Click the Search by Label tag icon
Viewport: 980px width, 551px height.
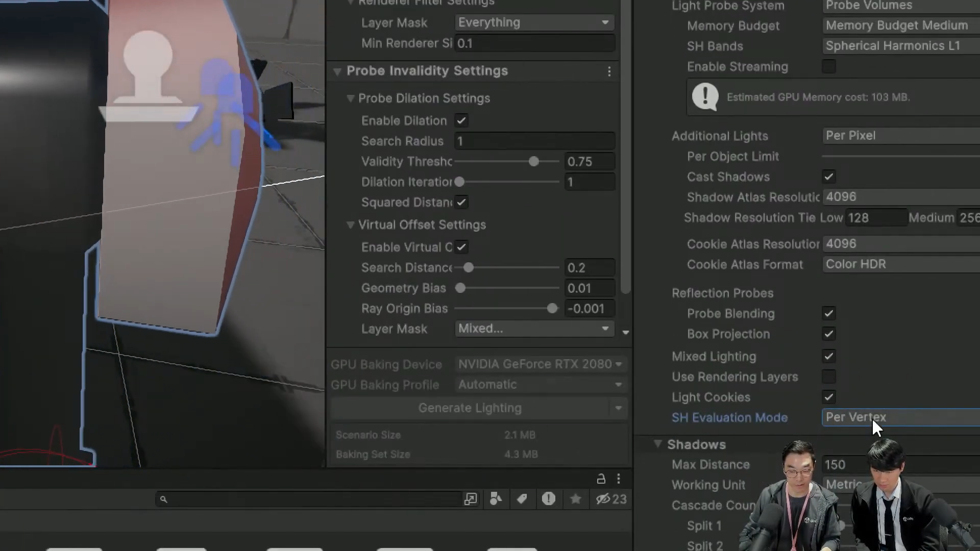click(x=522, y=499)
